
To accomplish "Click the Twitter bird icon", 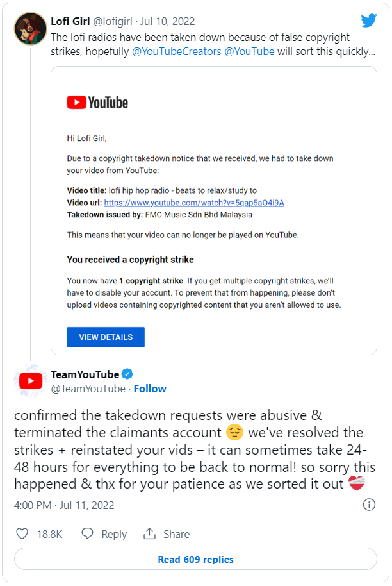I will [369, 21].
